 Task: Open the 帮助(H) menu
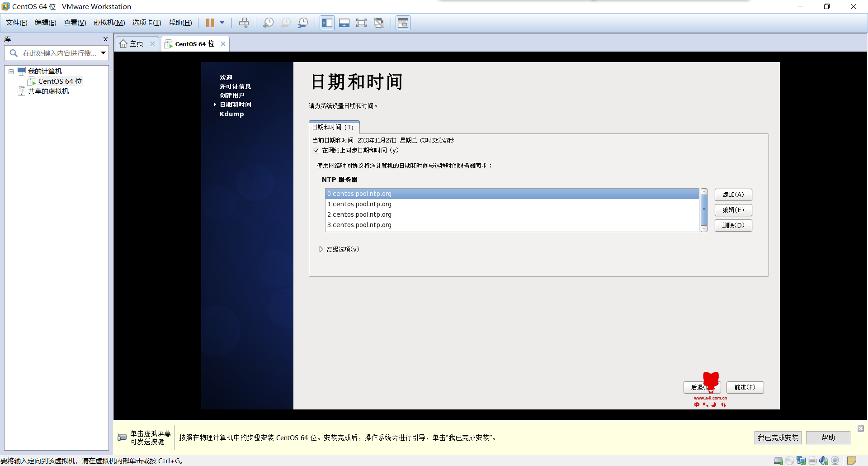click(180, 23)
